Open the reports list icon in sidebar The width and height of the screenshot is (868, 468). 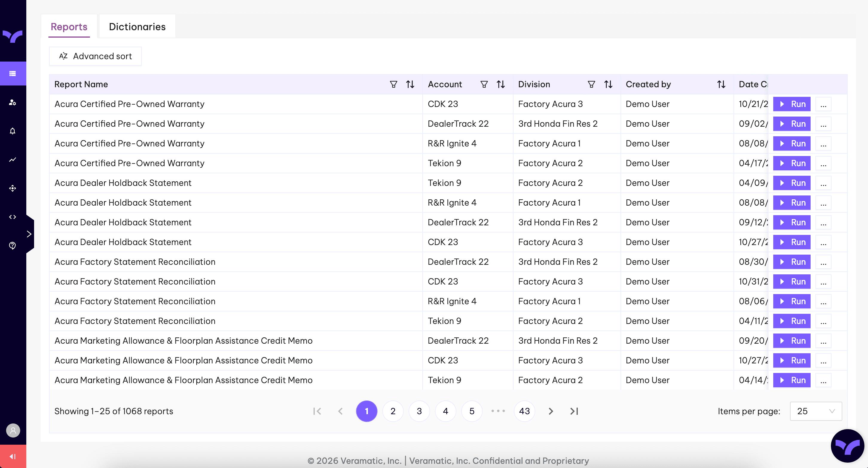click(13, 74)
